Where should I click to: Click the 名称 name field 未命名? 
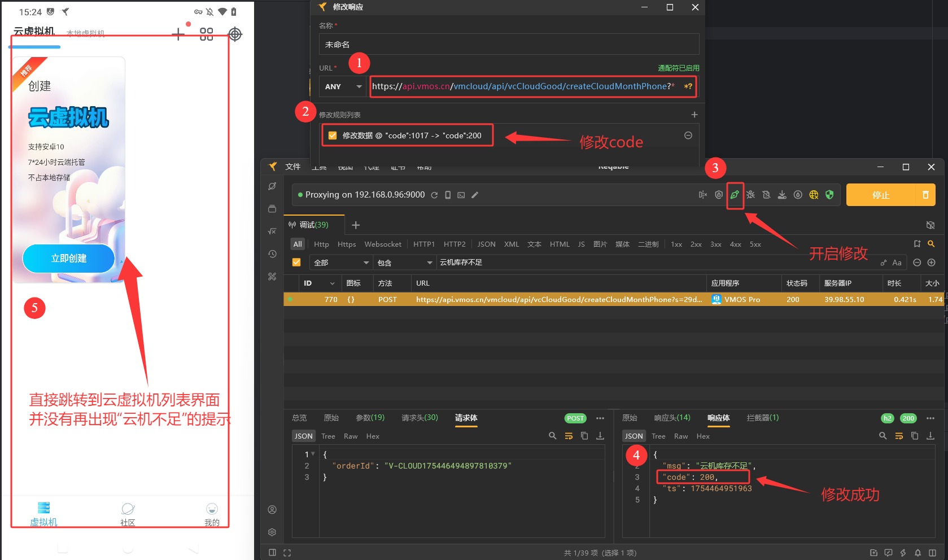point(509,44)
